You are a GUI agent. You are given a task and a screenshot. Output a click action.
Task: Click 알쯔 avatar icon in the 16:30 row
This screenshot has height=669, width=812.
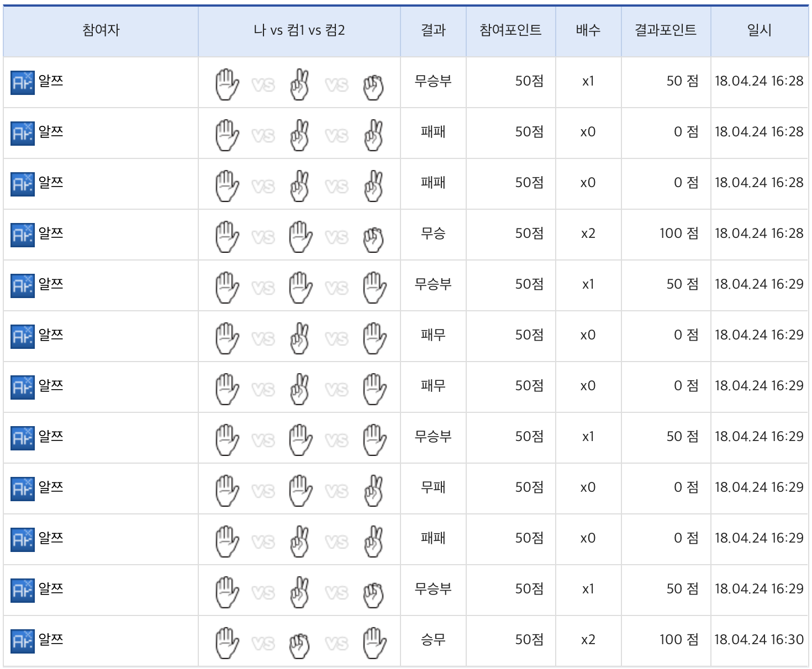pos(23,641)
